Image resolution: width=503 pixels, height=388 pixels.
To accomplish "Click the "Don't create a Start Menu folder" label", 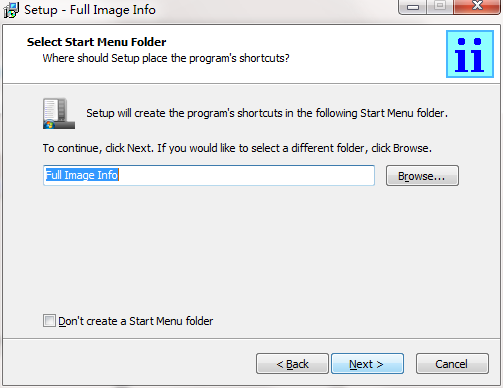I will pyautogui.click(x=135, y=321).
